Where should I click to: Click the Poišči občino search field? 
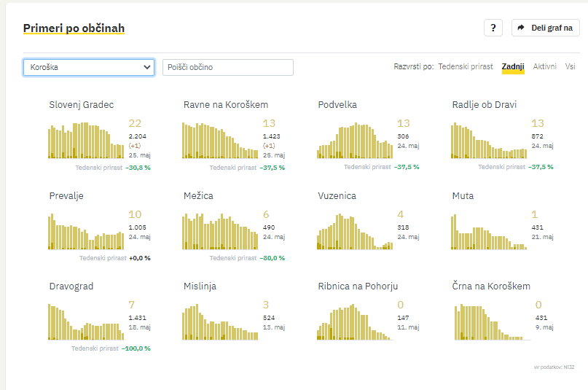pyautogui.click(x=227, y=67)
